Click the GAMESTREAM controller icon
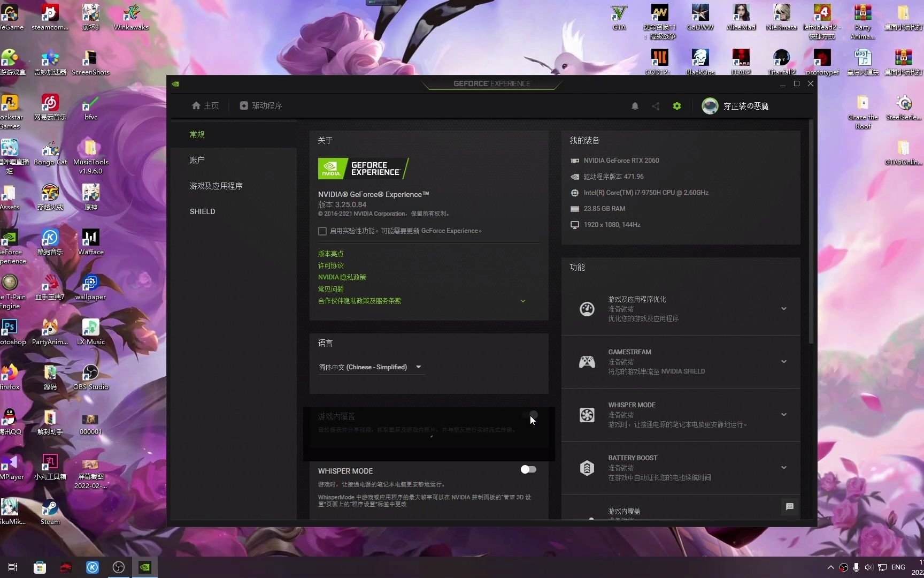Image resolution: width=924 pixels, height=578 pixels. [x=587, y=362]
